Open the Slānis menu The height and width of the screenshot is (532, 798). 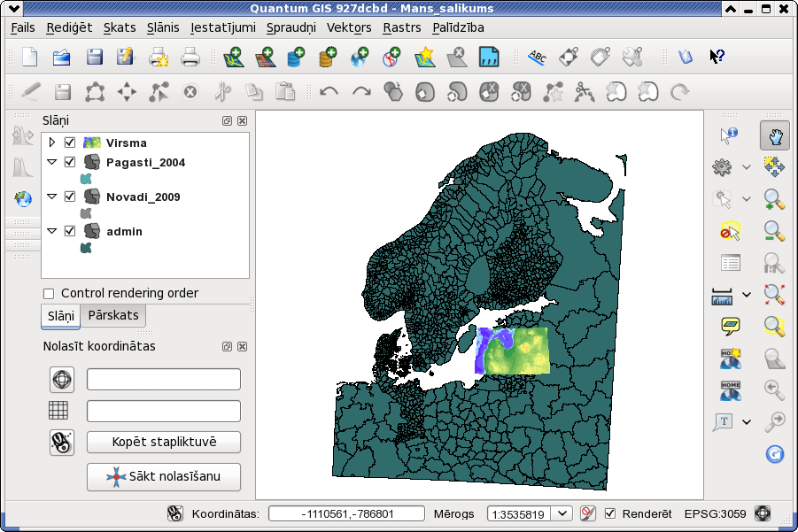coord(163,27)
